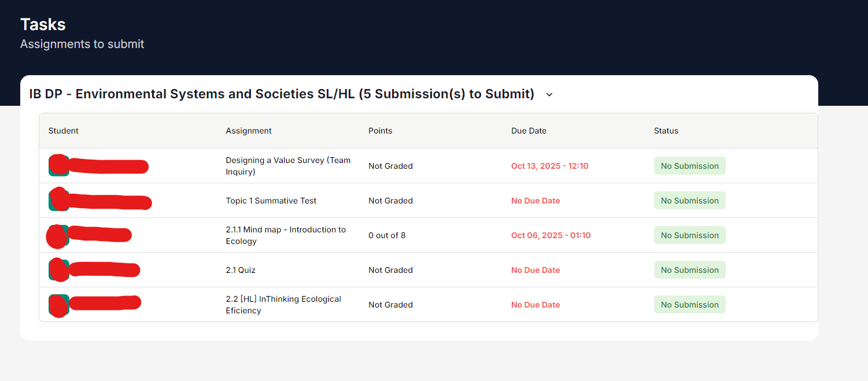Screen dimensions: 868x381
Task: Click the Points column header
Action: click(381, 131)
